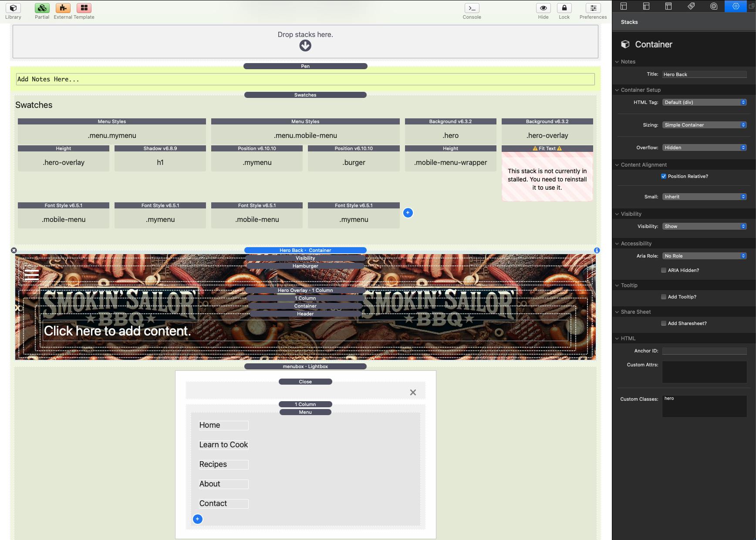Open the Console

[x=472, y=8]
